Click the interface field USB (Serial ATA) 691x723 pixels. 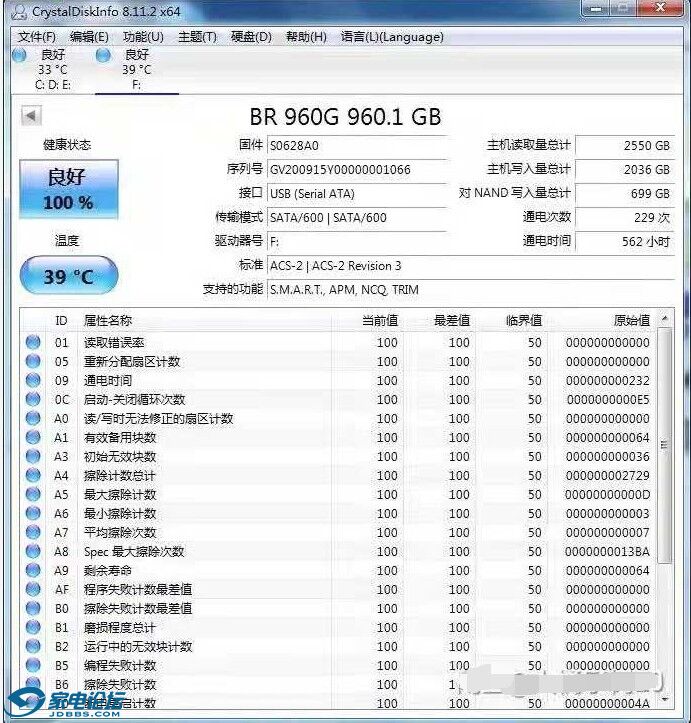(357, 194)
